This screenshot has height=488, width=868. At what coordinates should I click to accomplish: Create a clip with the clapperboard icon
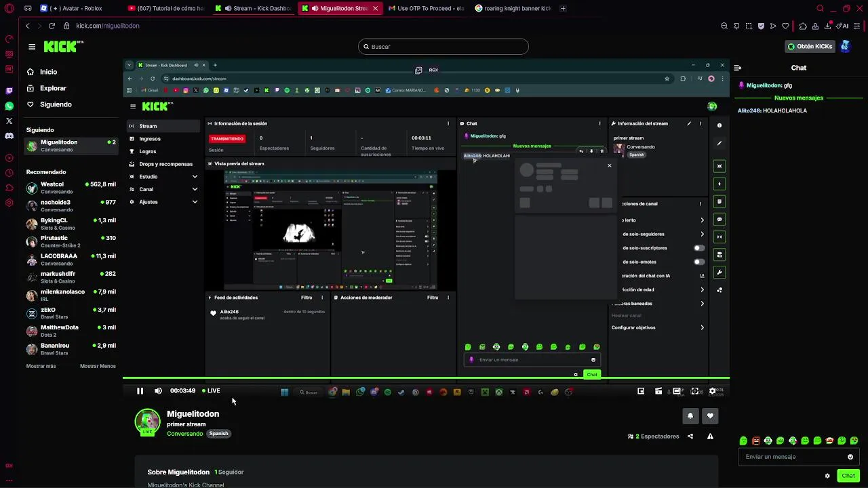(x=658, y=391)
